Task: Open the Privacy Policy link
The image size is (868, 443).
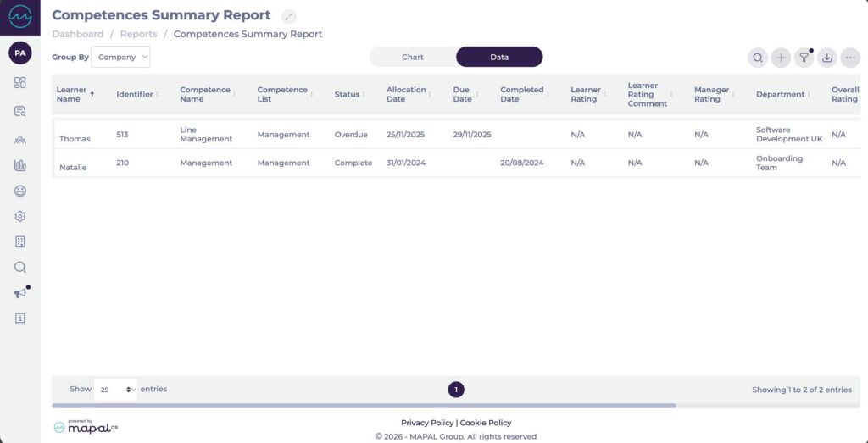Action: [427, 423]
